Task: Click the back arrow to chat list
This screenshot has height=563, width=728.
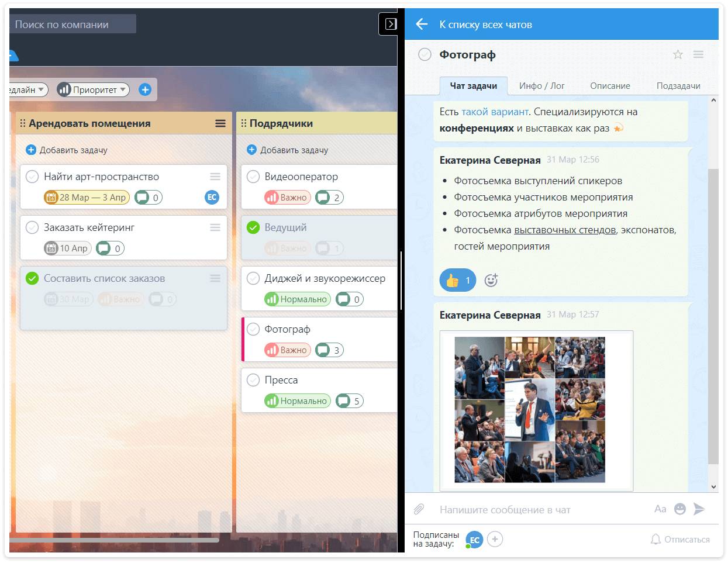Action: pyautogui.click(x=422, y=24)
